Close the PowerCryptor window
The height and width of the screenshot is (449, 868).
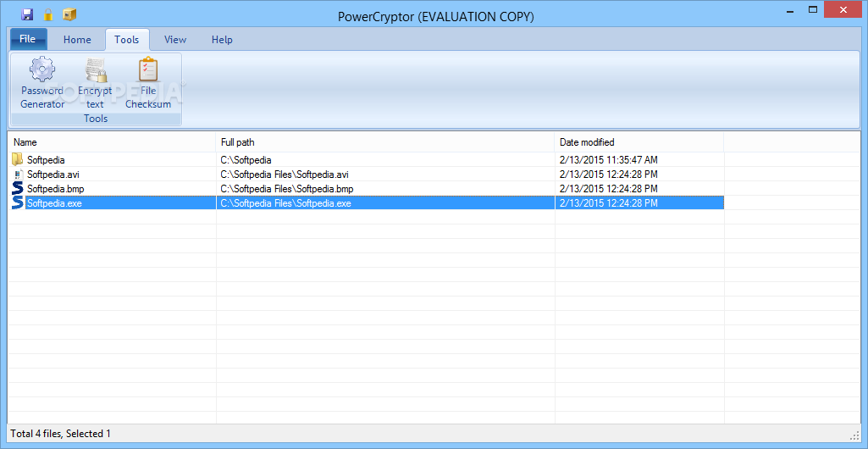pos(843,10)
